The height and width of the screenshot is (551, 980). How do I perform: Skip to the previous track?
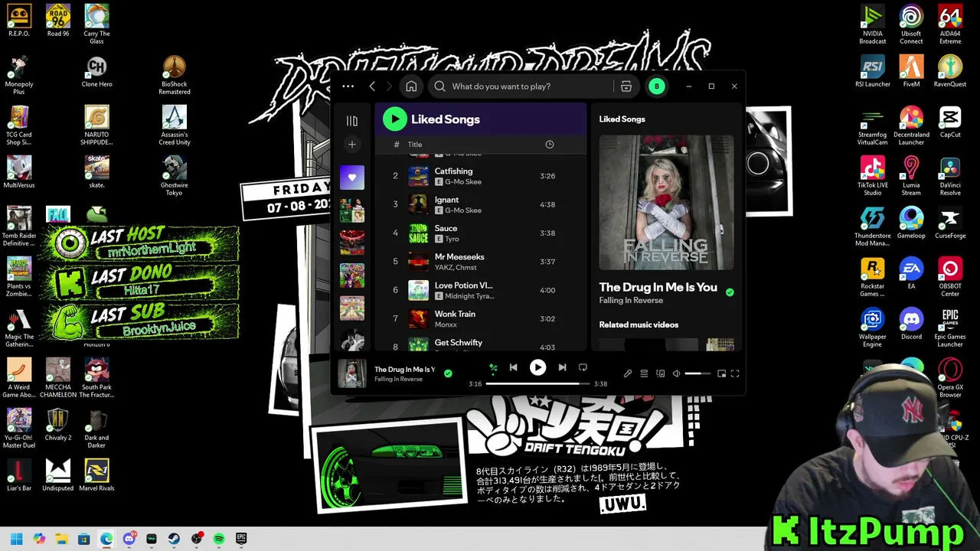tap(514, 368)
